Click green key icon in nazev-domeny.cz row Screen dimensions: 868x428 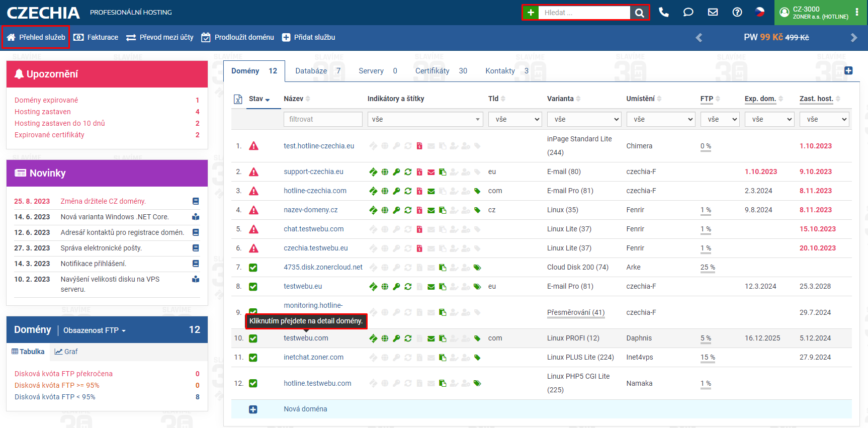point(396,210)
